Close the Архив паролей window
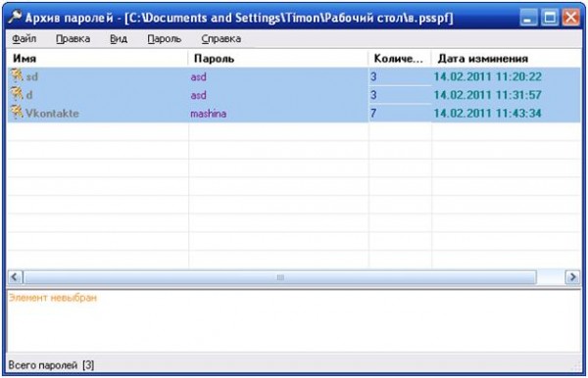Screen dimensions: 588x378 click(570, 18)
